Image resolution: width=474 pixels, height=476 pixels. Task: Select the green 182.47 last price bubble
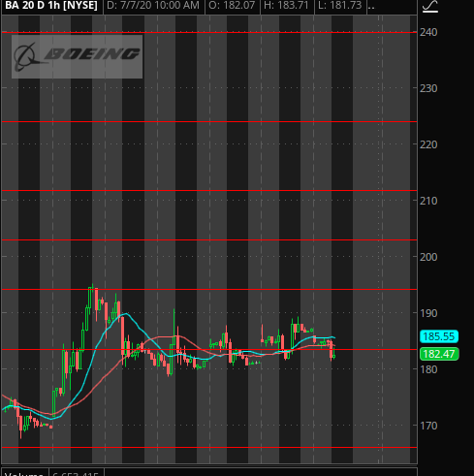(x=439, y=354)
